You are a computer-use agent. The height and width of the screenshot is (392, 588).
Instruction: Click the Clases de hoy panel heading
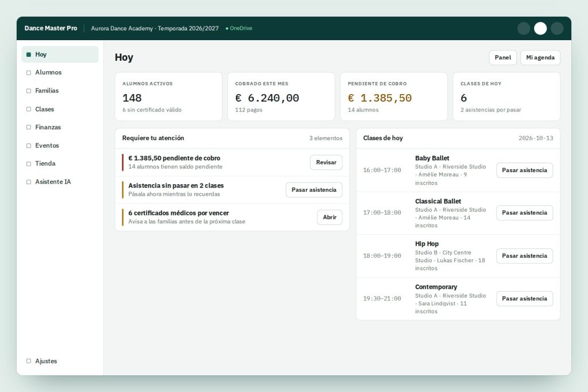(x=383, y=138)
